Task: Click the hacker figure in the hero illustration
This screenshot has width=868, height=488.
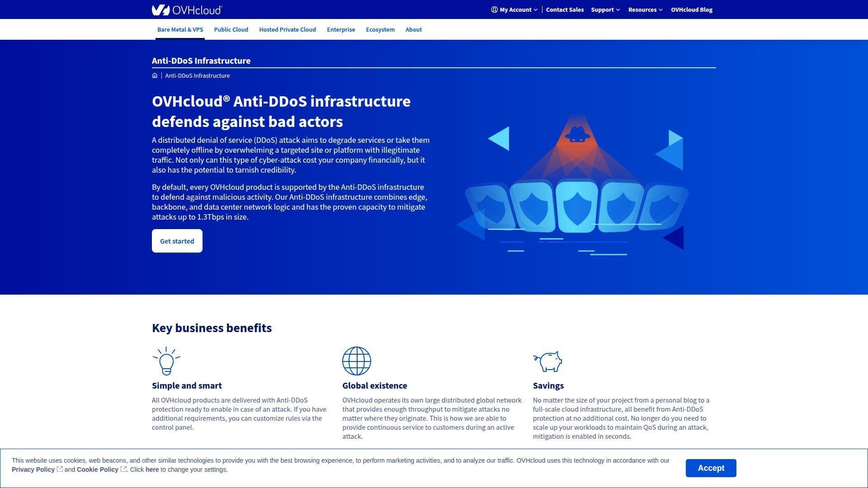Action: [x=577, y=135]
